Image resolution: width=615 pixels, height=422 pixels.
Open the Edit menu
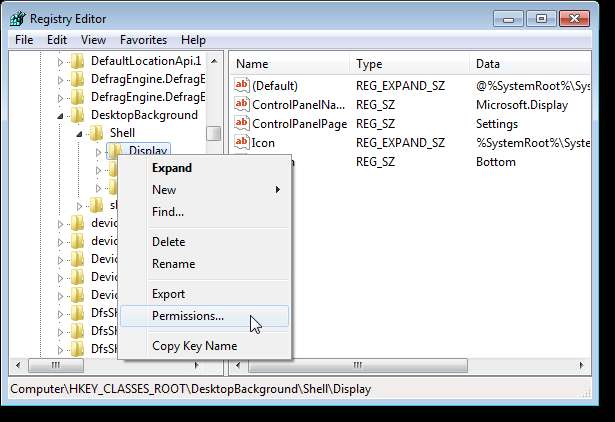(x=57, y=40)
